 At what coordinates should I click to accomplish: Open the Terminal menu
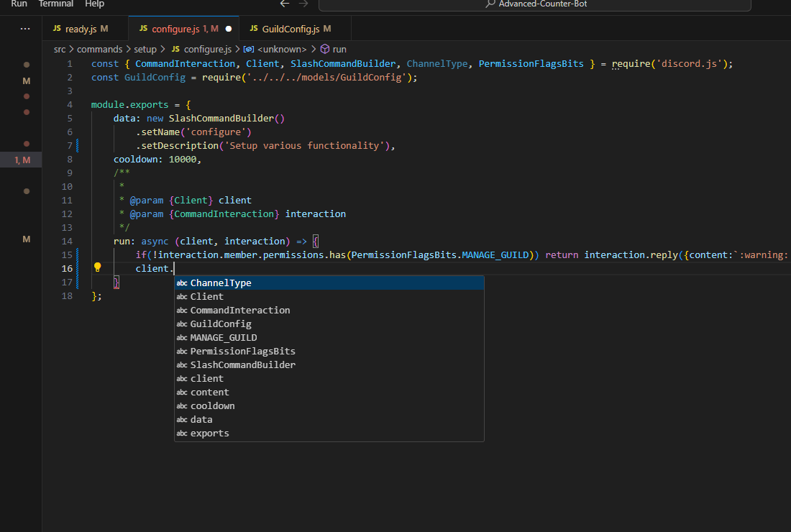(55, 4)
